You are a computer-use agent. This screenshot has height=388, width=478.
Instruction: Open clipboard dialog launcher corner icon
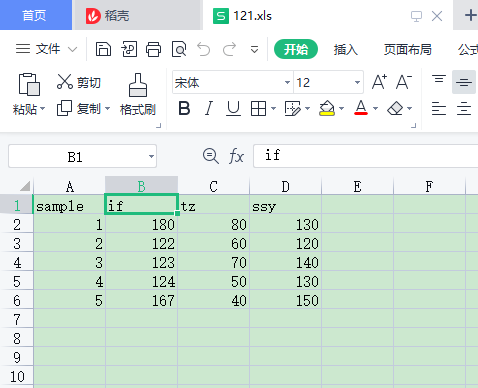tap(159, 126)
